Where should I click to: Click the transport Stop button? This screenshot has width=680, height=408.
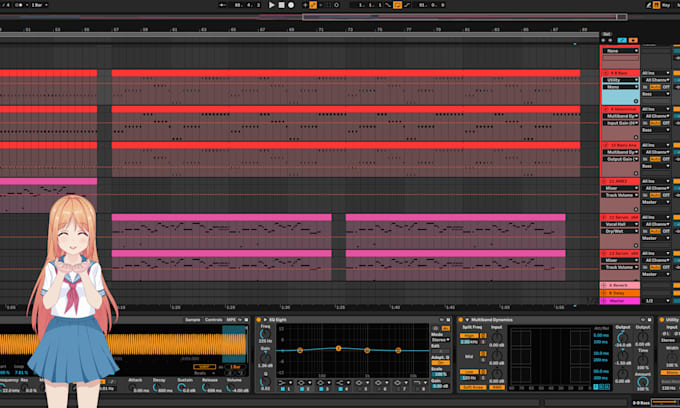pos(281,5)
